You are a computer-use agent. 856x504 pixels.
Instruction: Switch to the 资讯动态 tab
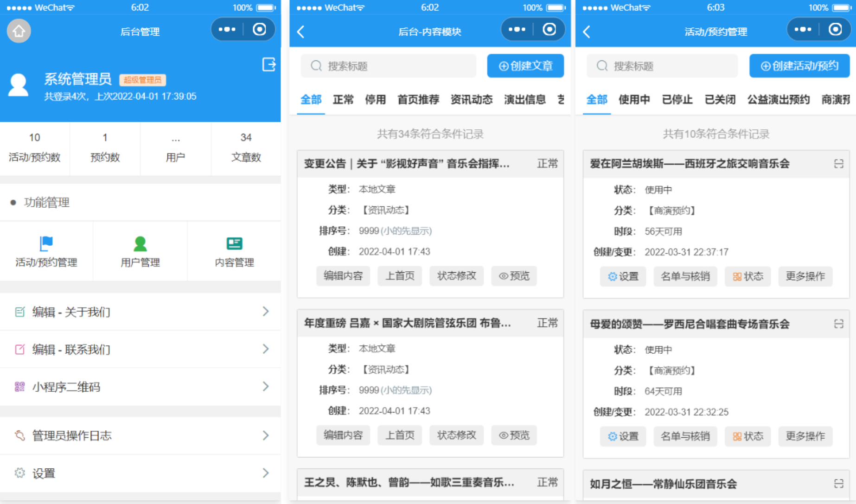[471, 99]
